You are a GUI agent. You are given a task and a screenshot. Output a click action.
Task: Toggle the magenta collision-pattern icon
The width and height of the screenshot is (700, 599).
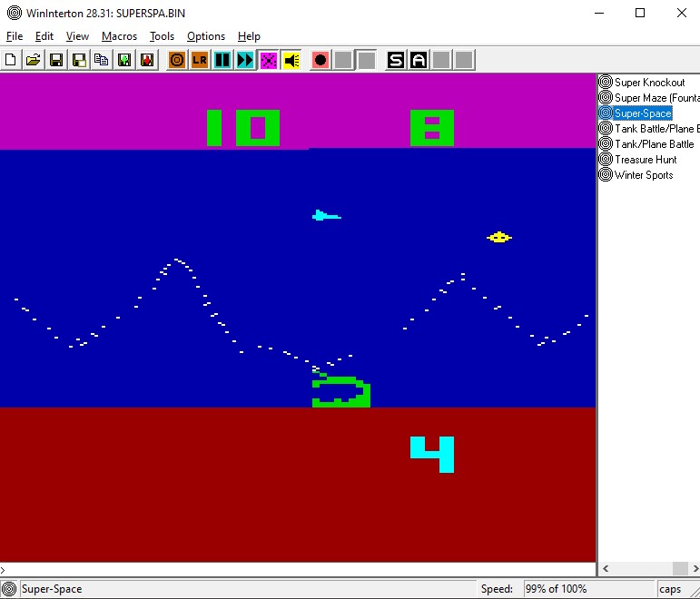(x=269, y=60)
